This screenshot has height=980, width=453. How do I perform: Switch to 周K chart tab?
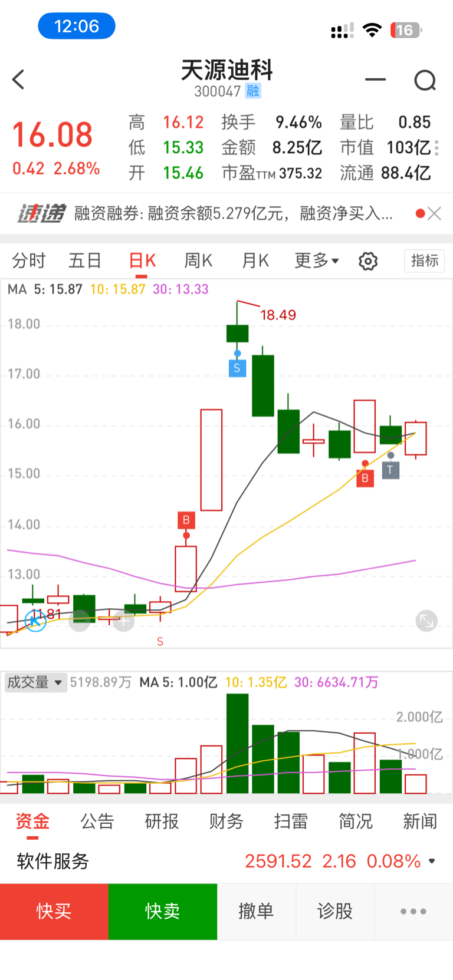(198, 260)
